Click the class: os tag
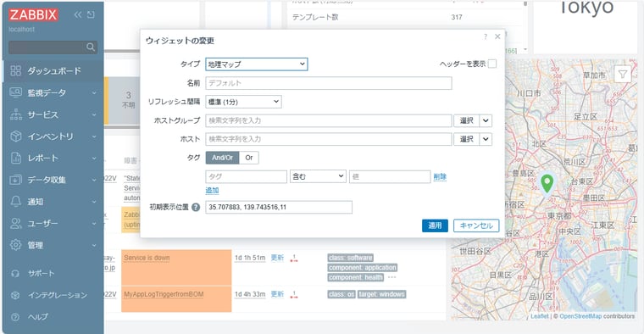Viewport: 644px width, 334px height. [x=341, y=294]
